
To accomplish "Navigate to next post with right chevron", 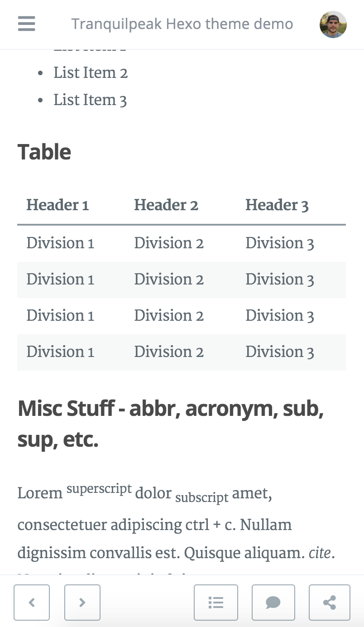I will tap(82, 603).
